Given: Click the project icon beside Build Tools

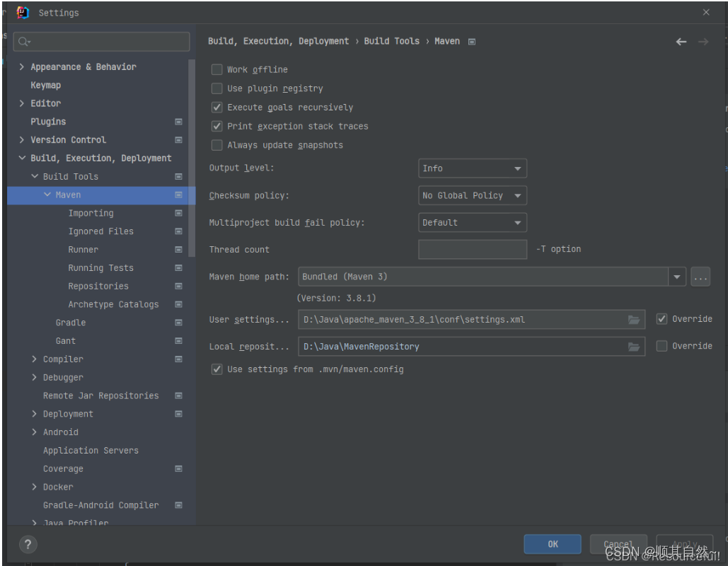Looking at the screenshot, I should [x=178, y=176].
